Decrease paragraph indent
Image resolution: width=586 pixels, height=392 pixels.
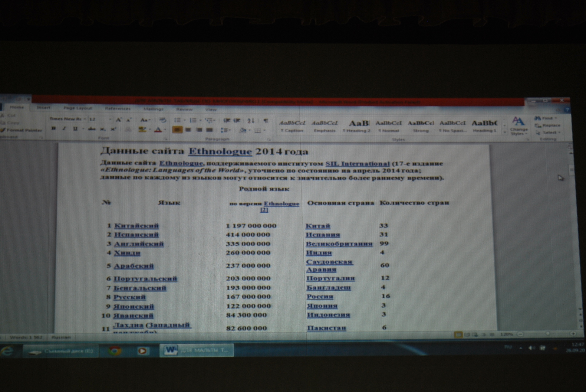[x=226, y=121]
